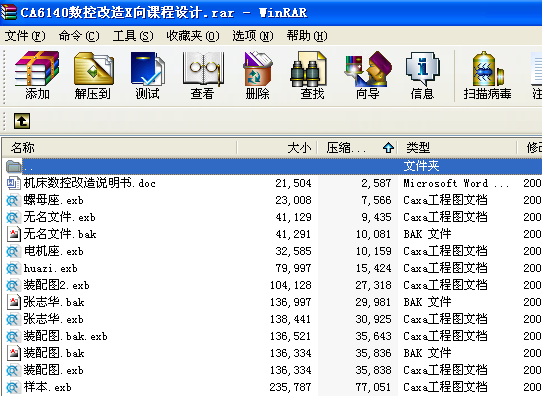Viewport: 542px width, 396px height.
Task: Click the file icon beside 无名文件.bak
Action: (x=13, y=234)
